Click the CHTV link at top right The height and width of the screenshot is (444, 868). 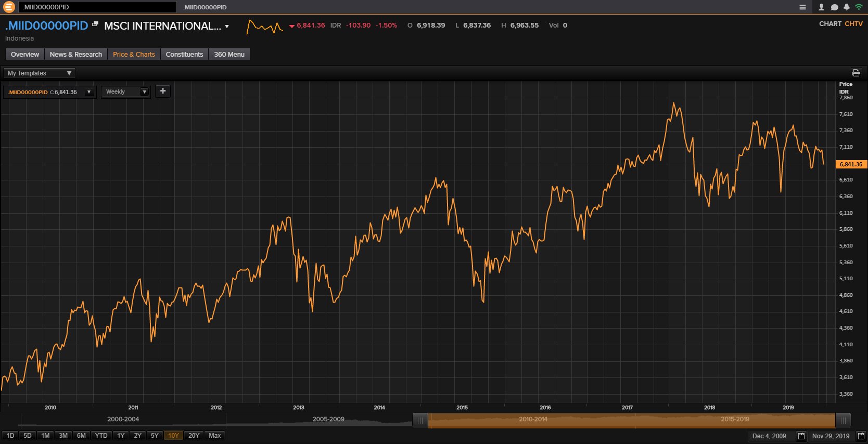853,24
